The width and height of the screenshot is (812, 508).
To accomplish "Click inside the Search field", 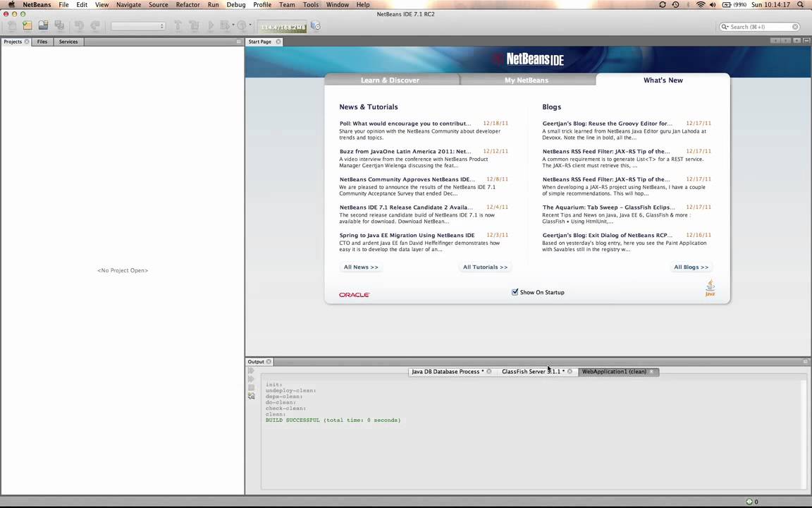I will (x=759, y=26).
